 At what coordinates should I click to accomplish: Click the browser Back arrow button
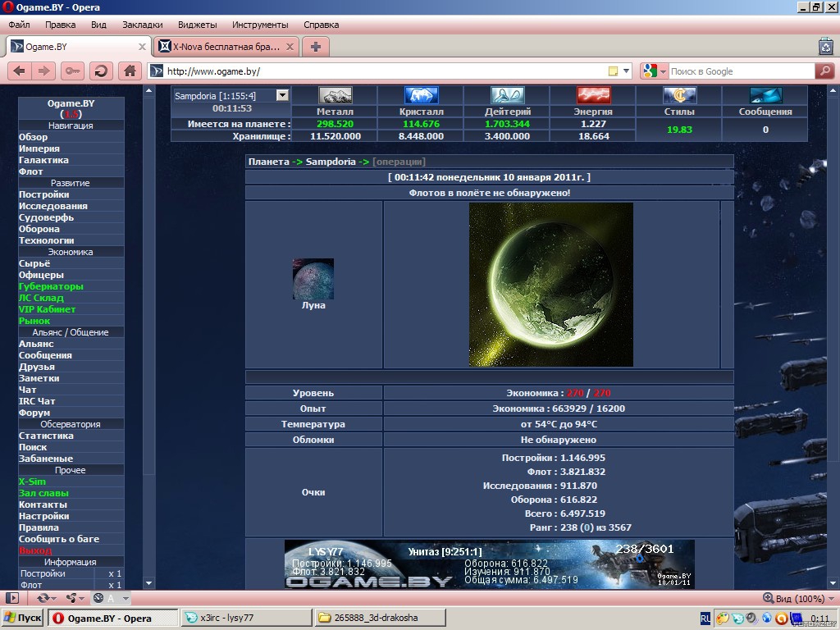point(20,71)
